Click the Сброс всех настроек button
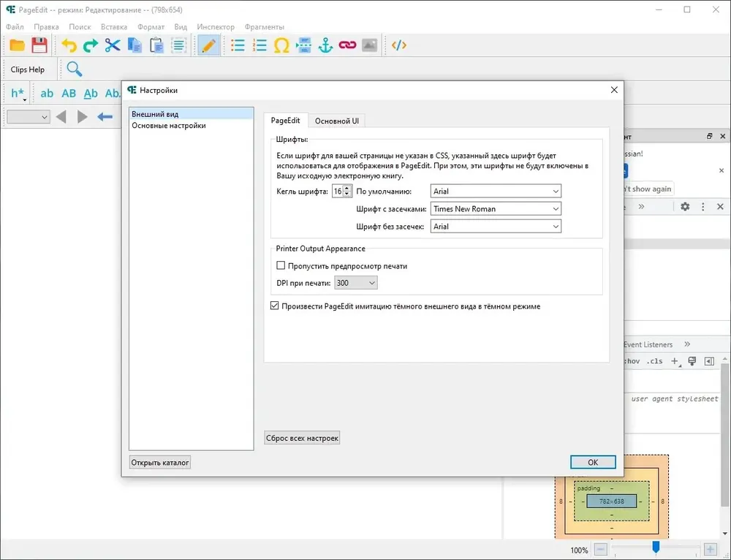The width and height of the screenshot is (731, 560). click(302, 438)
